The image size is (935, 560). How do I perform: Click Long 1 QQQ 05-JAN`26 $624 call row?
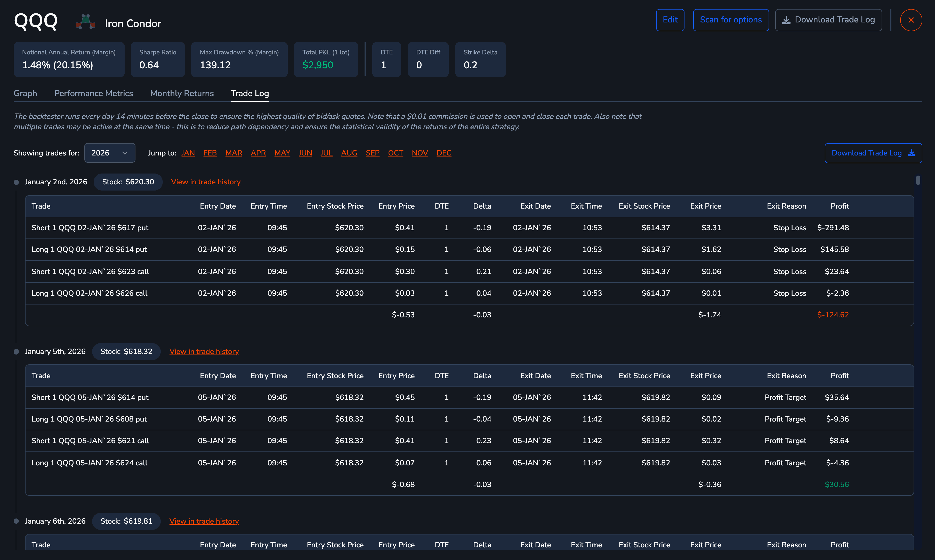coord(469,463)
